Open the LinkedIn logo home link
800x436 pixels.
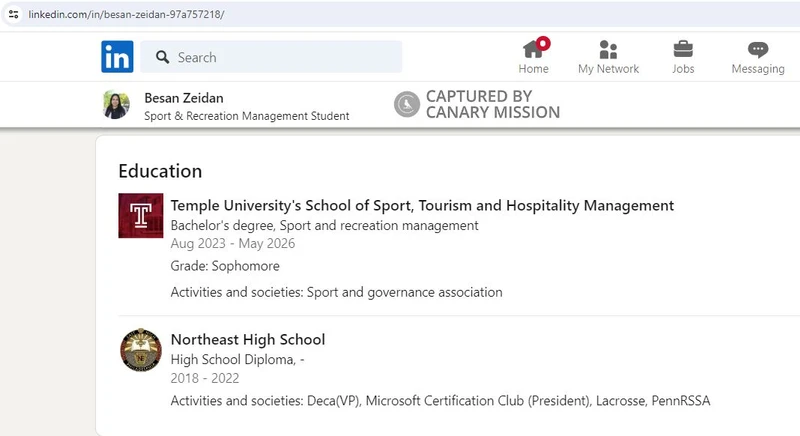tap(117, 57)
